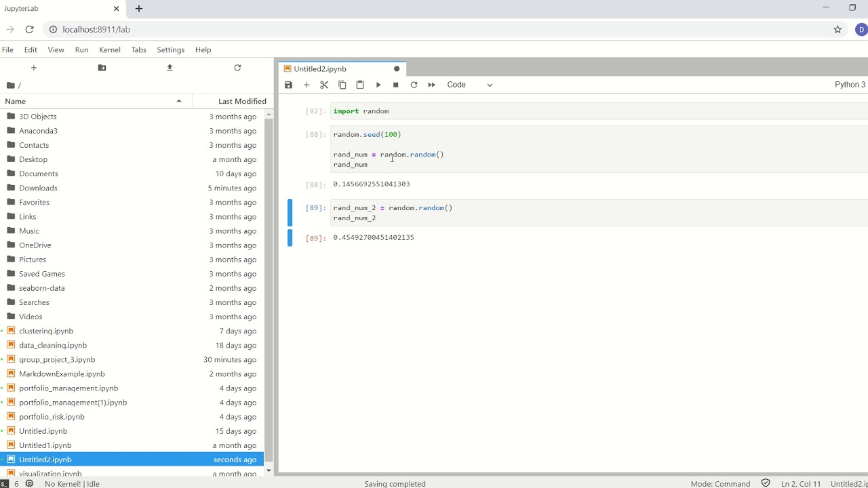
Task: Select portfolio_risk.ipynb file
Action: coord(132,417)
